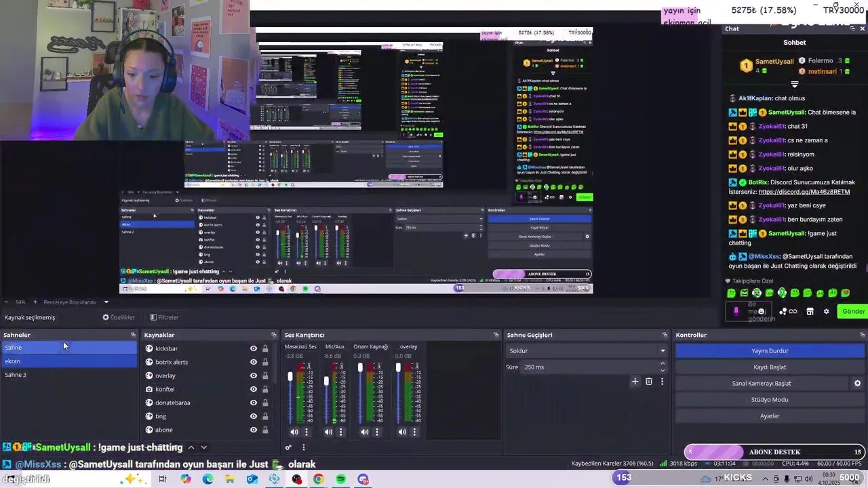The height and width of the screenshot is (488, 868).
Task: Pop out the Ses Karıştırıcı dock
Action: (496, 335)
